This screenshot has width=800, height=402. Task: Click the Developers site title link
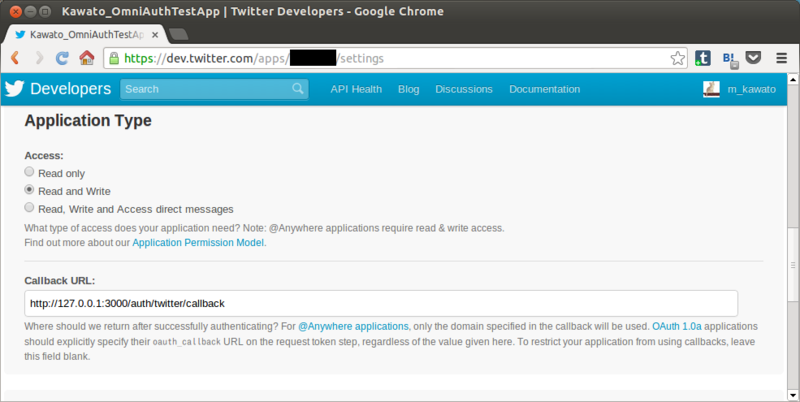pos(70,89)
